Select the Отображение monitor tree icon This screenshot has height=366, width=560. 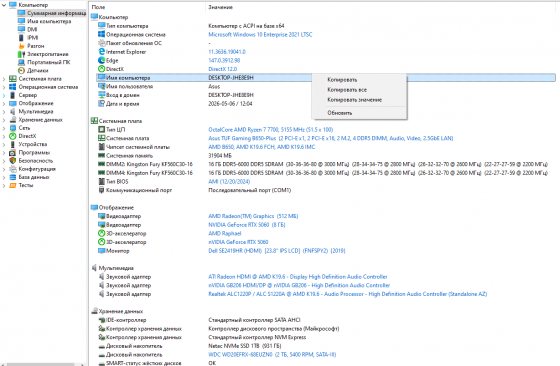pyautogui.click(x=12, y=103)
